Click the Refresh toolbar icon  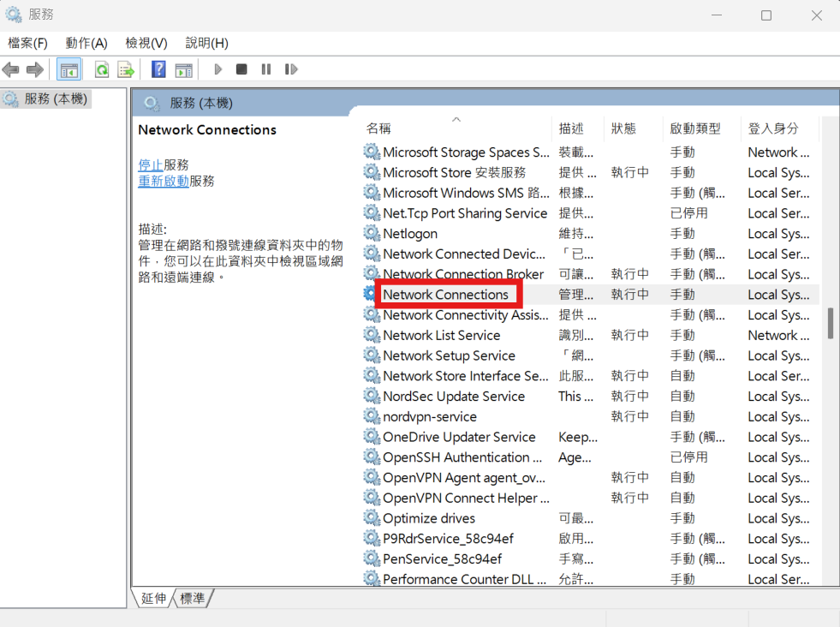point(102,69)
